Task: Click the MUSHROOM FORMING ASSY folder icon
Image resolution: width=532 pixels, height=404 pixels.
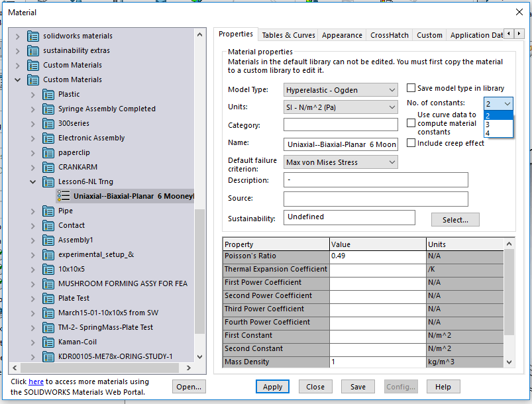Action: [x=48, y=284]
